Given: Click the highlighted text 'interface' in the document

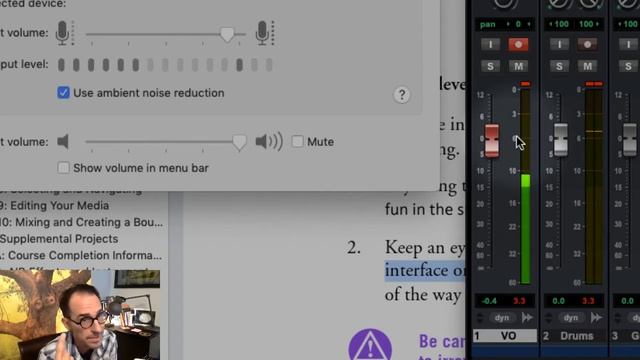Looking at the screenshot, I should pyautogui.click(x=412, y=271).
